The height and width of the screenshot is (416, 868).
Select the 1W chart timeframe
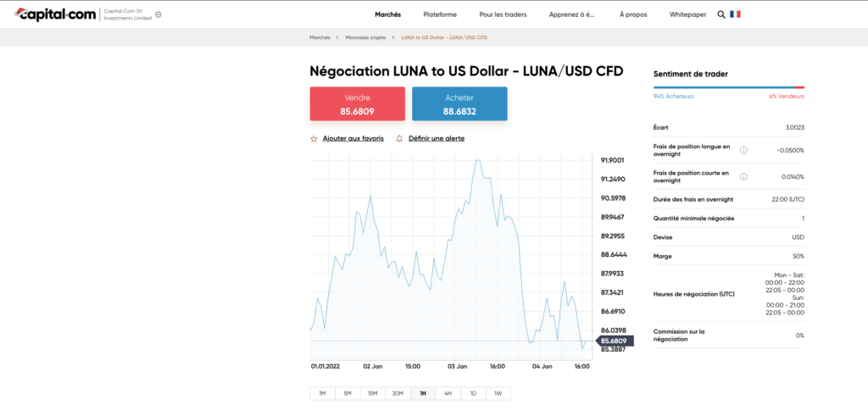(498, 394)
